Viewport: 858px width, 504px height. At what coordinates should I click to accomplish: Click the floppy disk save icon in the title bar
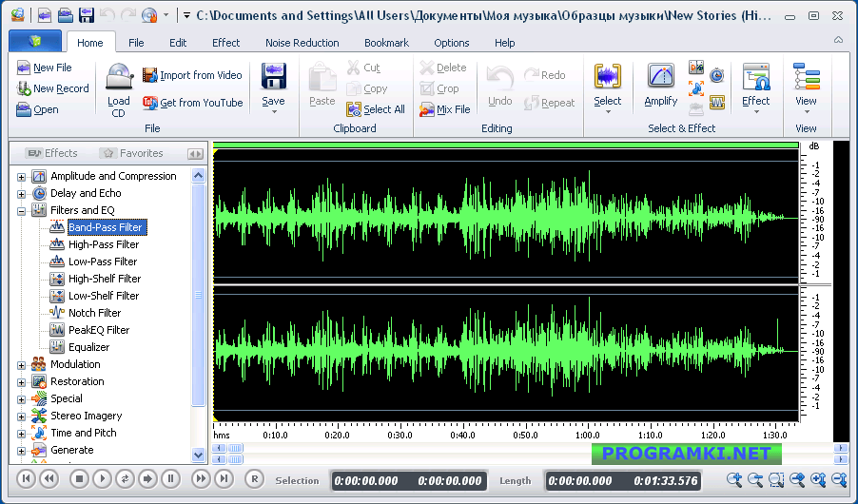point(87,15)
